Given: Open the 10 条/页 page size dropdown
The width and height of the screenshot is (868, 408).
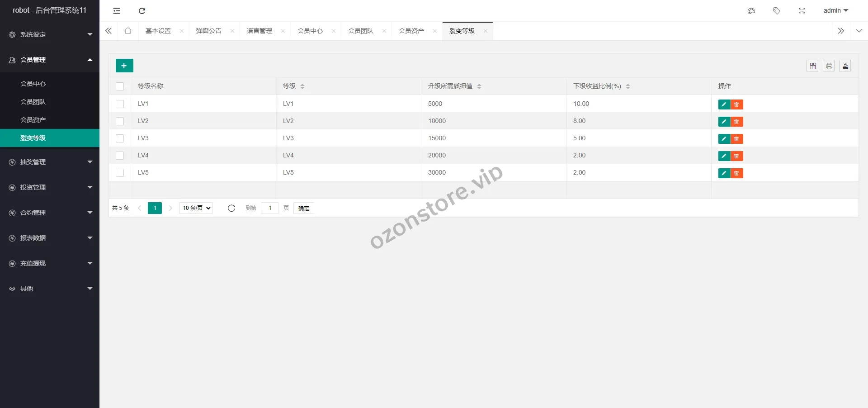Looking at the screenshot, I should [196, 208].
